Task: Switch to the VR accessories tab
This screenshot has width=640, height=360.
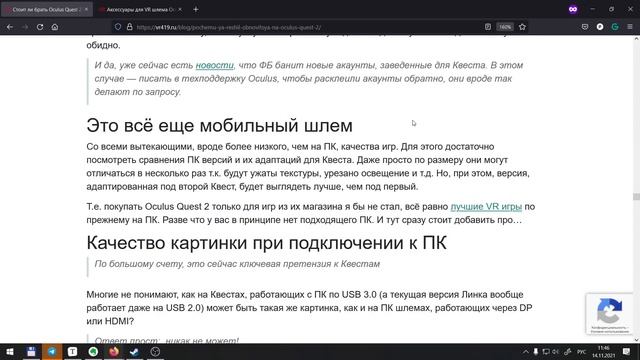Action: click(140, 9)
